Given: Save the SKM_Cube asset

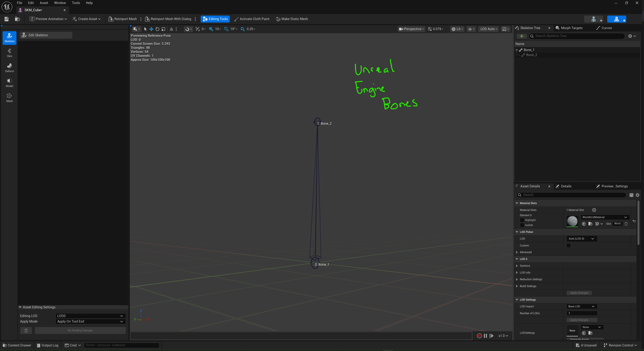Looking at the screenshot, I should pos(7,19).
